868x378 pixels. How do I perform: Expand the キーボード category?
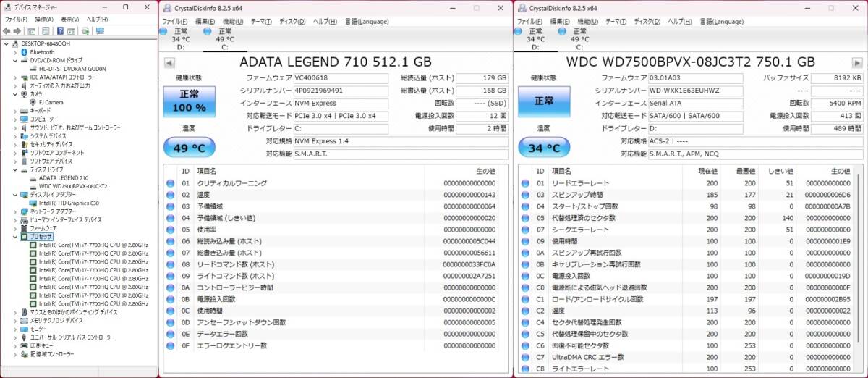16,110
